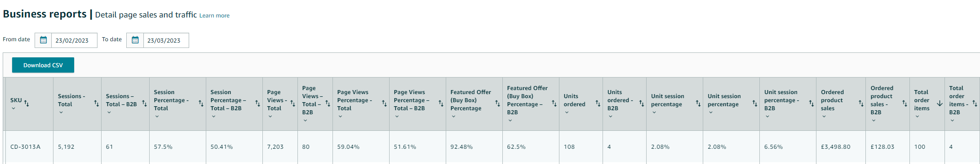Viewport: 980px width, 164px height.
Task: Expand chevron under Ordered product sales header
Action: [x=824, y=117]
